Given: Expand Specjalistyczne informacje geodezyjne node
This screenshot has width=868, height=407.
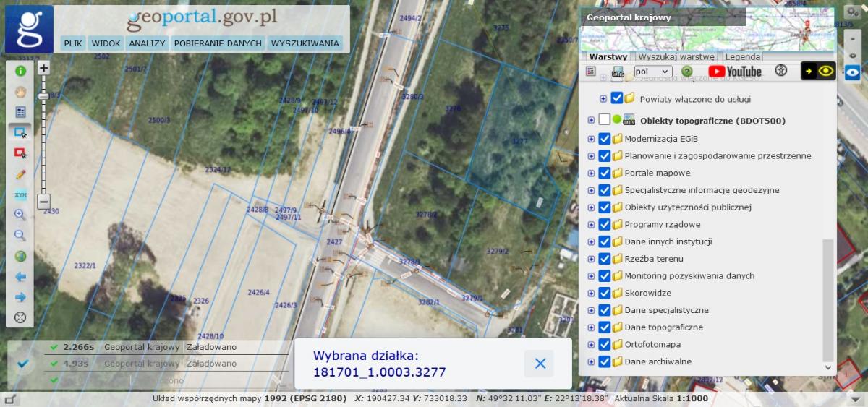Looking at the screenshot, I should point(591,190).
